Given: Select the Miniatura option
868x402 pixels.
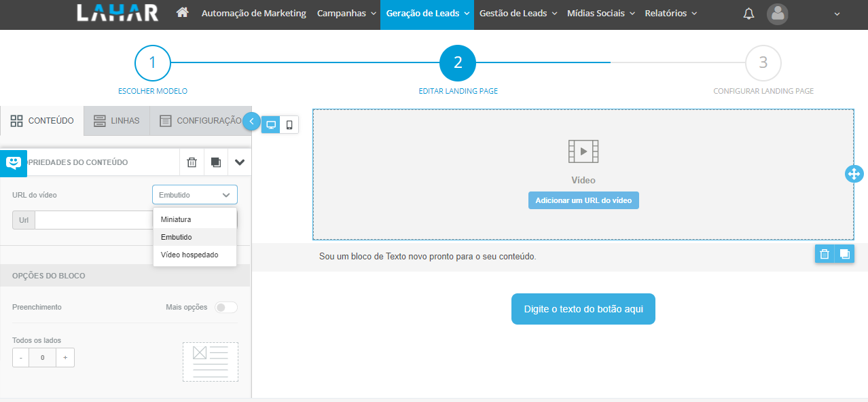Looking at the screenshot, I should coord(195,219).
